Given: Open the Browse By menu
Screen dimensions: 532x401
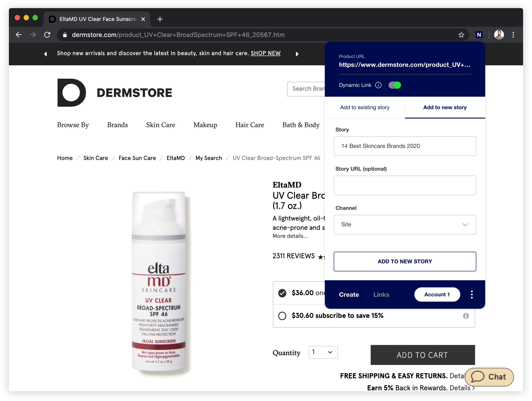Looking at the screenshot, I should point(73,125).
